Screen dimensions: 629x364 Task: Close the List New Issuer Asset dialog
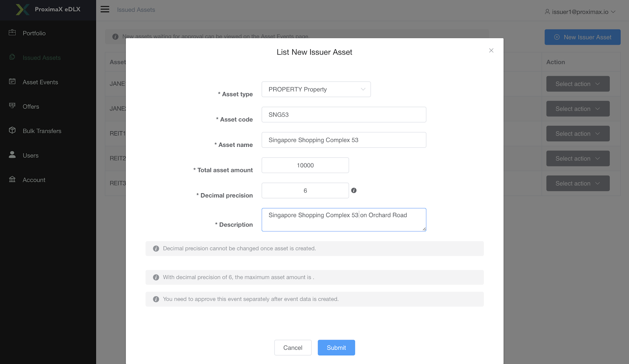491,51
